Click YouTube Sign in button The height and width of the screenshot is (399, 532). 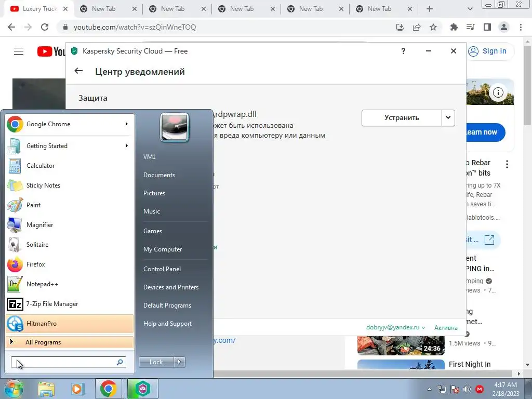point(490,51)
